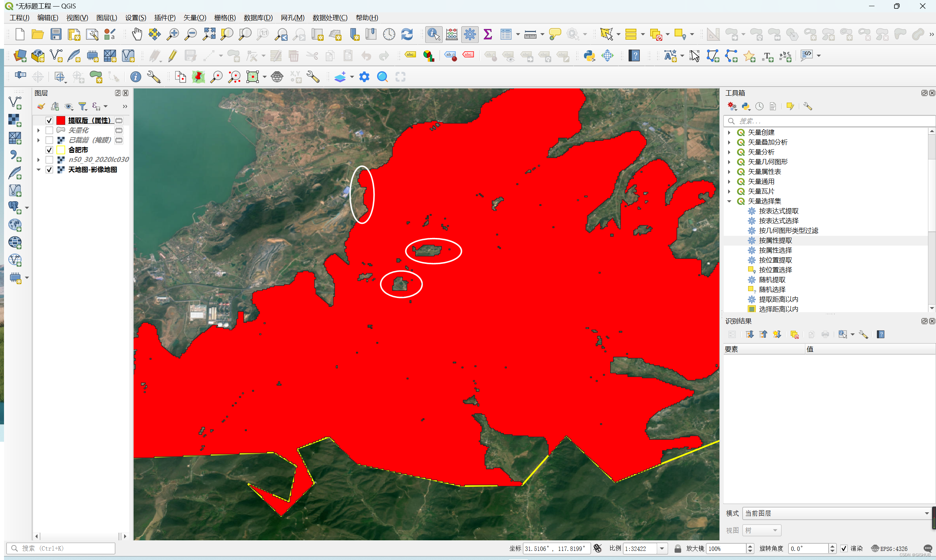Enable the 矢量化 layer checkbox

pyautogui.click(x=49, y=130)
